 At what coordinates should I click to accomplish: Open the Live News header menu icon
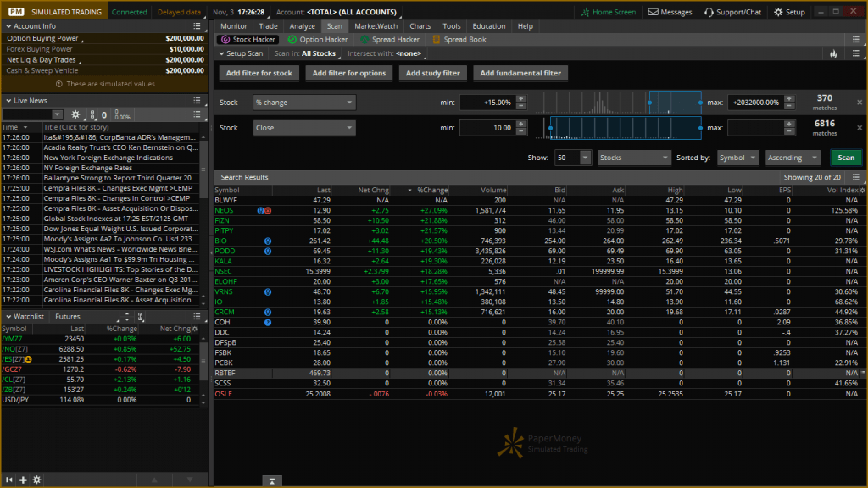pos(197,100)
